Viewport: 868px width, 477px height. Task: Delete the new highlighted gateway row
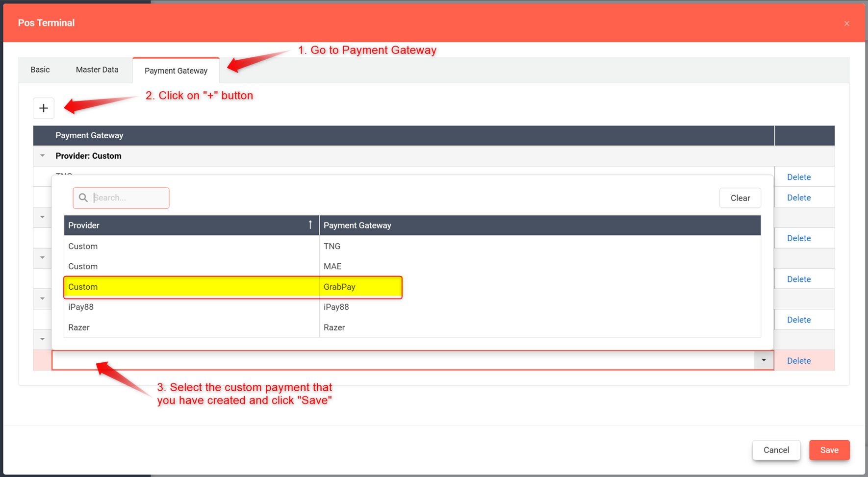799,361
